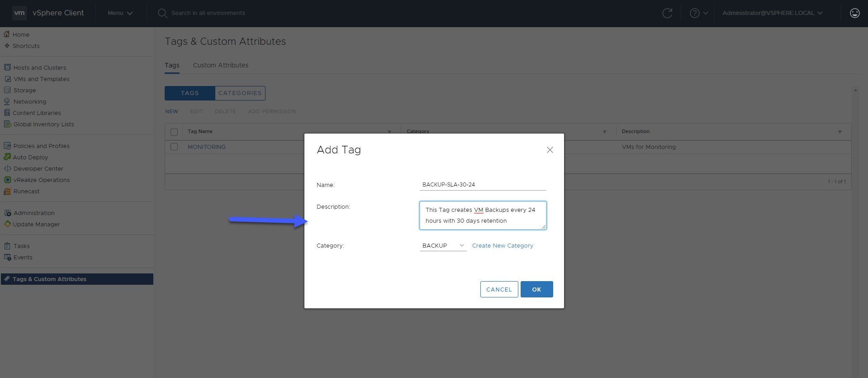
Task: Click the EDIT tag action
Action: coord(196,111)
